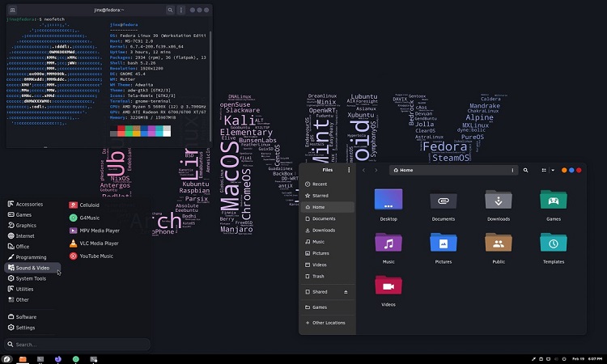Choose the System Tools menu category
Screen dimensions: 607x364
click(x=31, y=278)
